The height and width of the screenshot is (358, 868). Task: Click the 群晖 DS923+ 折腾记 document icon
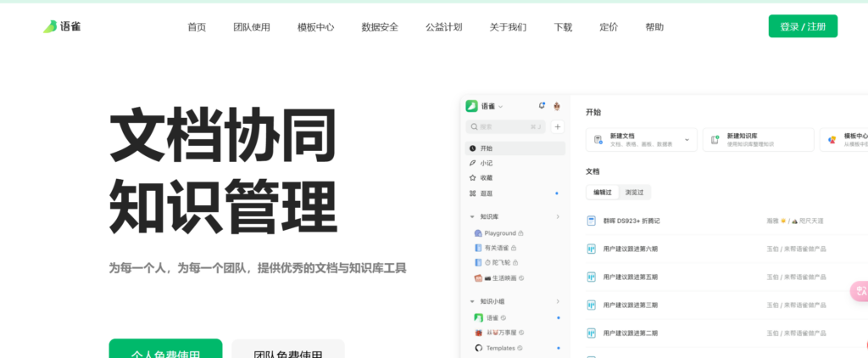[x=592, y=221]
